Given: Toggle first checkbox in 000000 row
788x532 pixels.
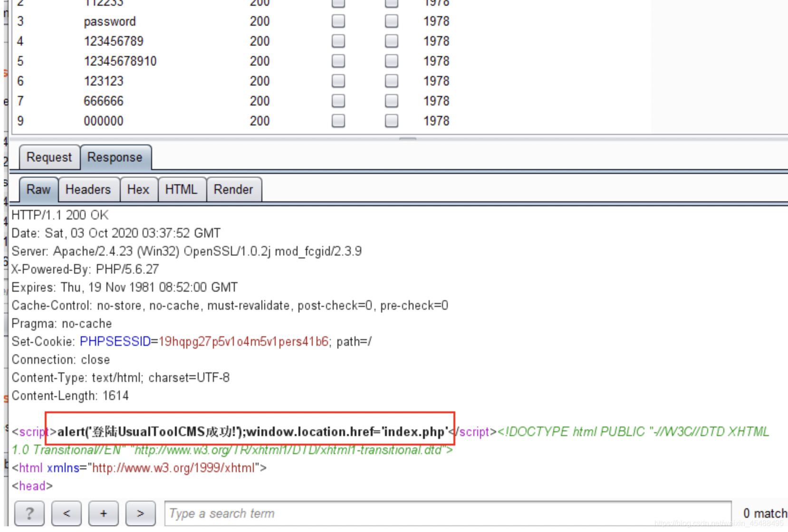Looking at the screenshot, I should [338, 121].
